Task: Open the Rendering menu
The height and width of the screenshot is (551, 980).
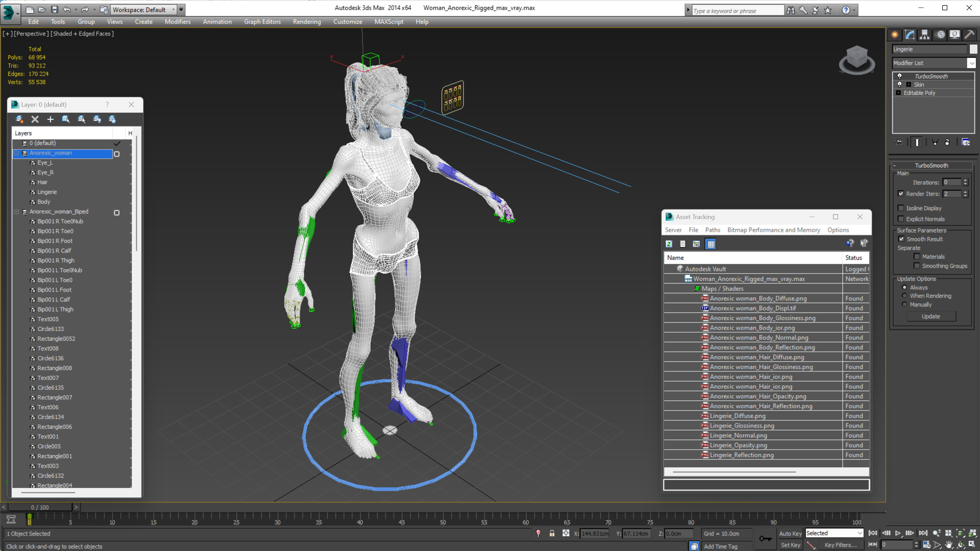Action: point(306,22)
